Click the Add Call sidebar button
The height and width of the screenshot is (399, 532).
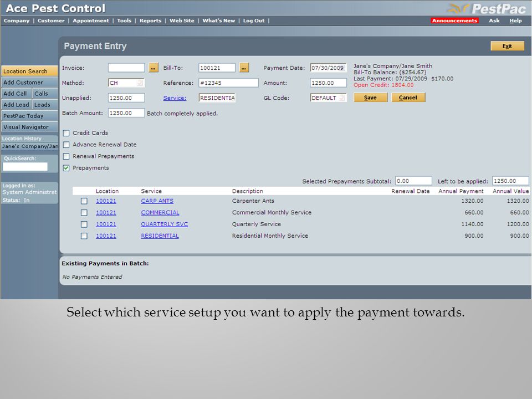17,94
